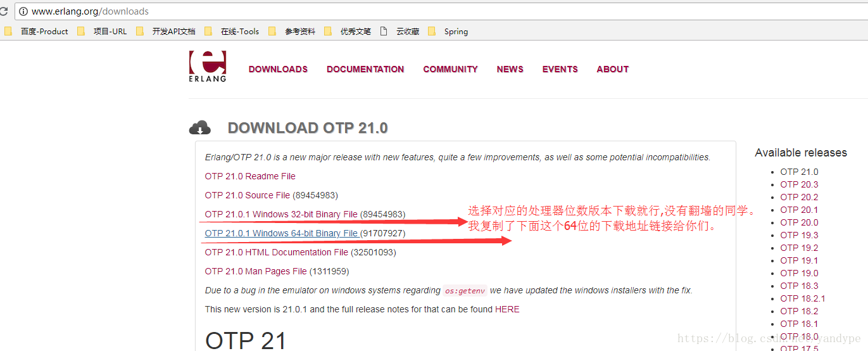868x351 pixels.
Task: Open the 在线-Tools bookmark folder
Action: coord(232,31)
